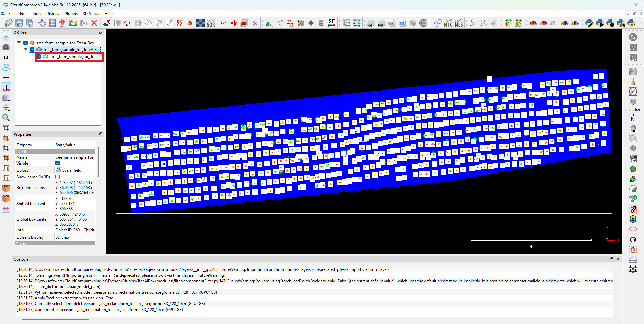The image size is (644, 324).
Task: Open the Display menu
Action: point(53,14)
